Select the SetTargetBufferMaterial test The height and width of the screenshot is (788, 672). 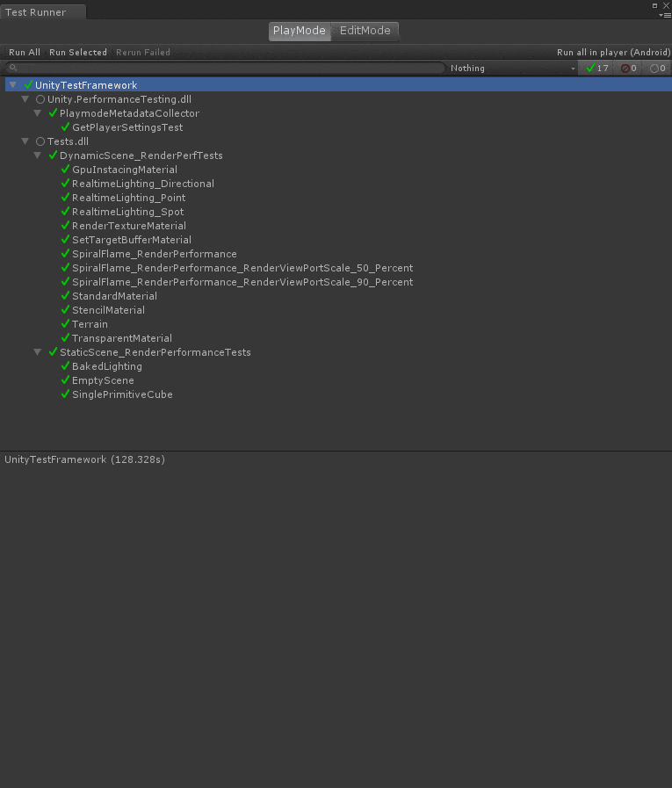tap(131, 240)
